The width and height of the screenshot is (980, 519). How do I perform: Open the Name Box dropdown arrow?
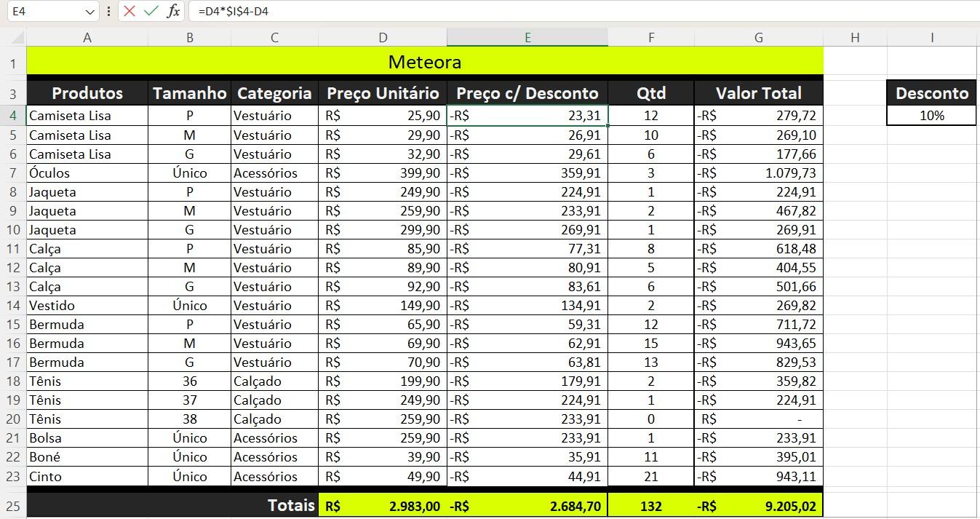tap(90, 12)
